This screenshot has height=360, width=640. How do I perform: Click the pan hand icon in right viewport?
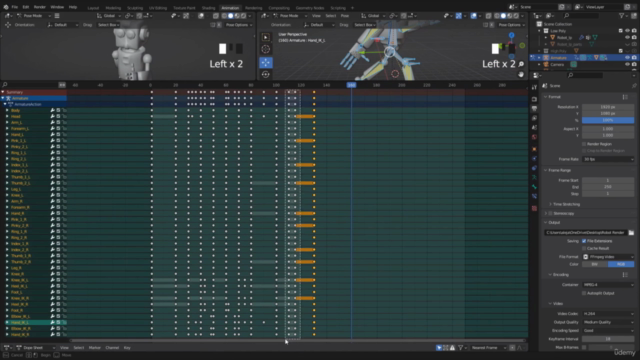521,74
